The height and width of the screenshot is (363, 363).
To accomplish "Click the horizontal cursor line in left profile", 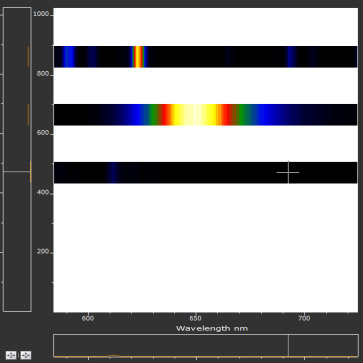I will pos(17,171).
